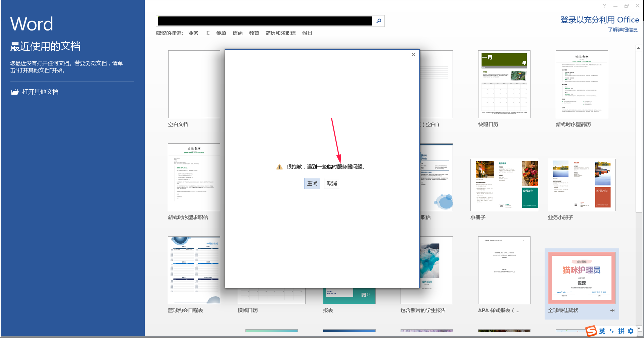Screen dimensions: 644x338
Task: Open 登录以充分利用 Office sign-in link
Action: point(600,20)
